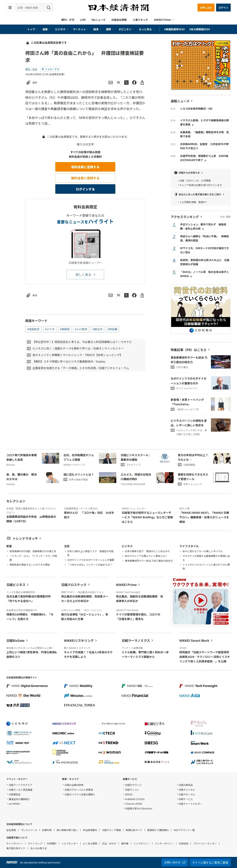
Task: Click the 詳しく見る button
Action: click(x=85, y=275)
